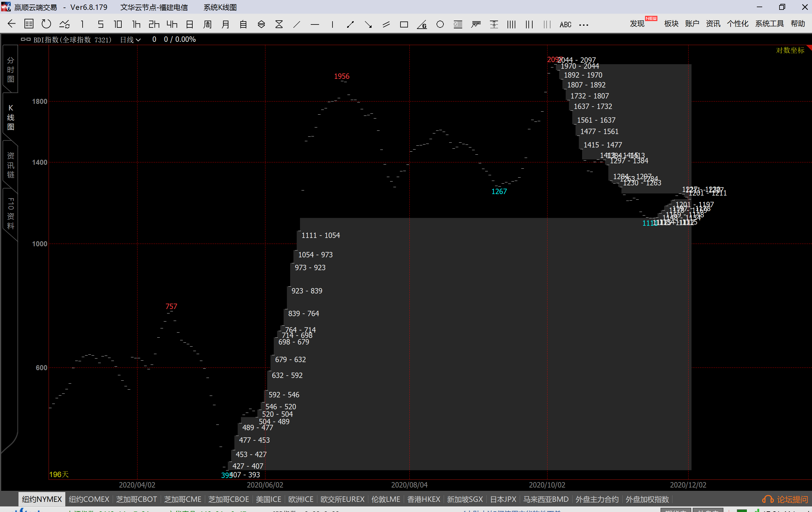The image size is (812, 512).
Task: Switch to 1h period
Action: (x=136, y=24)
